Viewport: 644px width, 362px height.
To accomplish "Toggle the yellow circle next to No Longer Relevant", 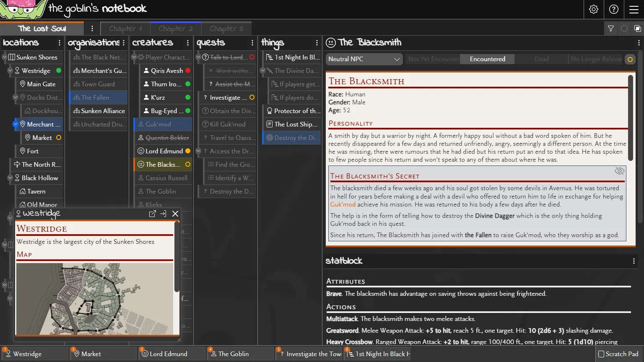I will (630, 59).
